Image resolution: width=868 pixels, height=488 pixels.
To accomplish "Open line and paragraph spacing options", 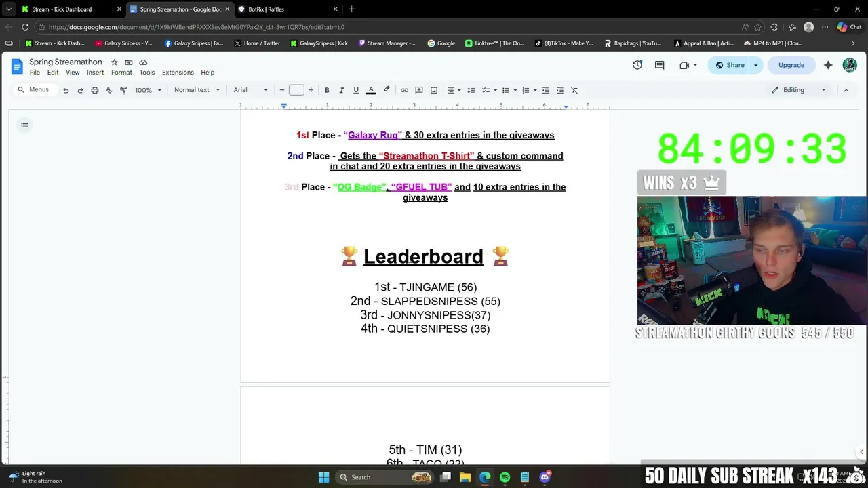I will [471, 90].
